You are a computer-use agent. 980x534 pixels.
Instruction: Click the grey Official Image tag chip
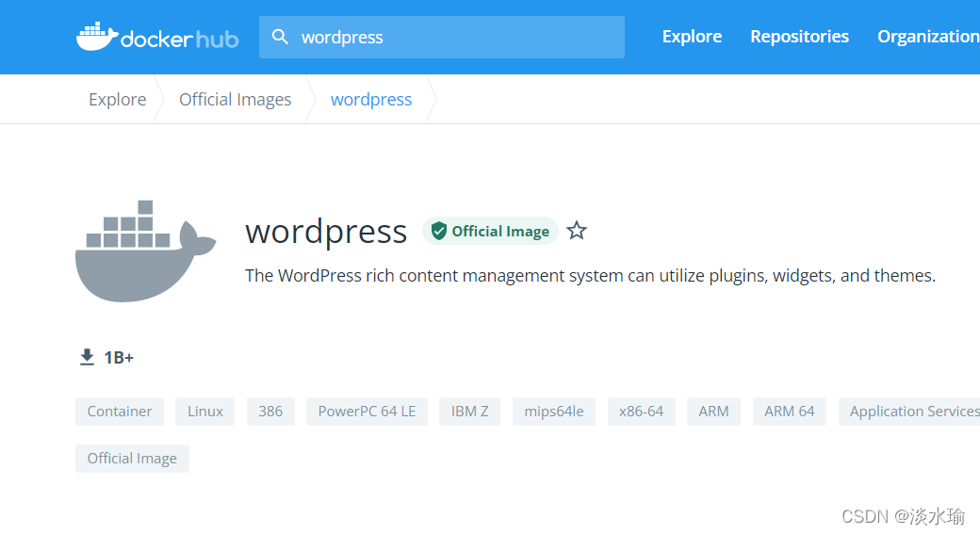(132, 459)
